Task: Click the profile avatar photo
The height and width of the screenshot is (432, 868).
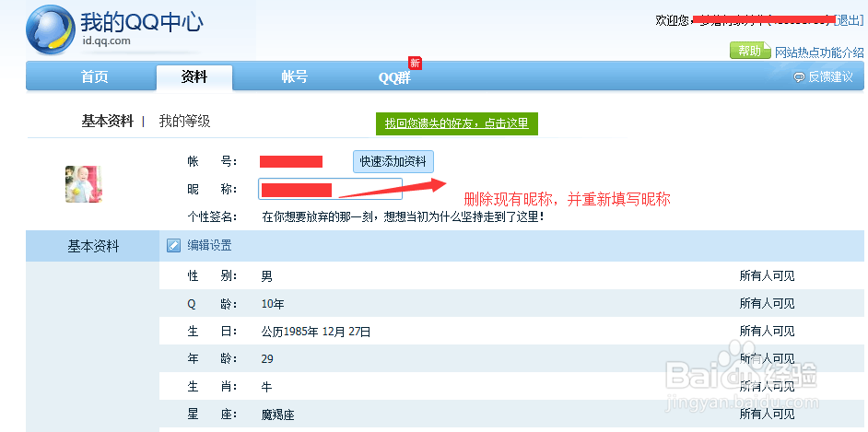Action: 84,184
